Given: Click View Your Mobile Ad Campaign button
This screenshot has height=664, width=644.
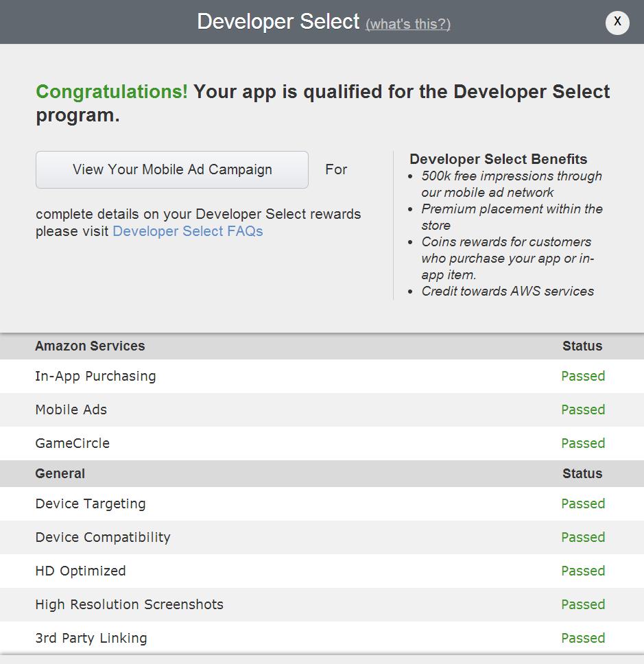Looking at the screenshot, I should 172,169.
